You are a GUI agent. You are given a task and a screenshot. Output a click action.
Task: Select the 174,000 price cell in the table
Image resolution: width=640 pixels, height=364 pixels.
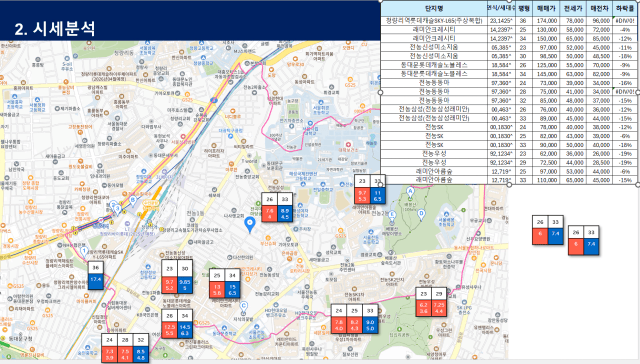(547, 20)
